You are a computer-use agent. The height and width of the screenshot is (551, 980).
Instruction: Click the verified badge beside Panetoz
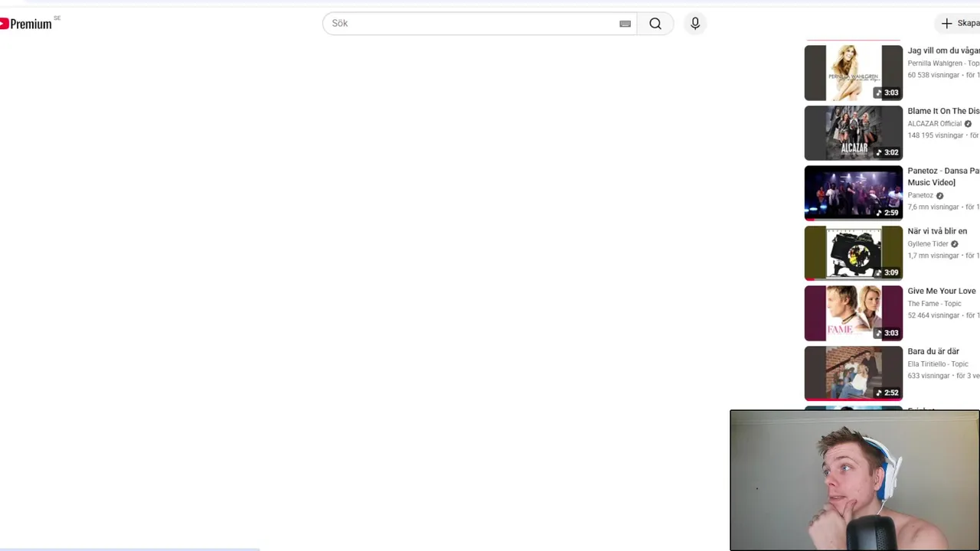click(939, 196)
